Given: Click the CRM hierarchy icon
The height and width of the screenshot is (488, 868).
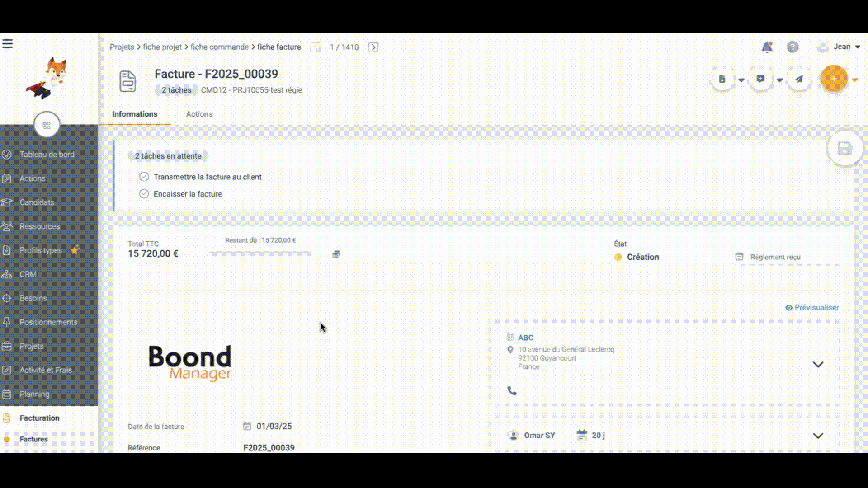Looking at the screenshot, I should click(6, 274).
